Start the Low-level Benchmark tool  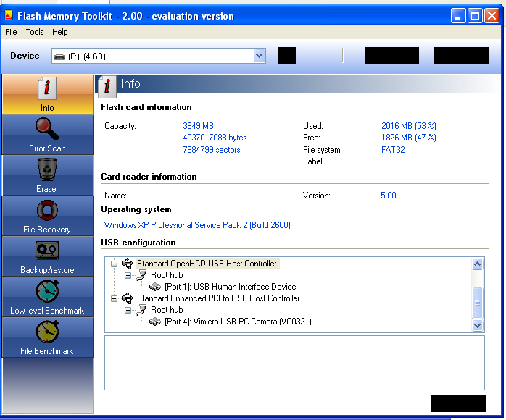click(x=47, y=293)
